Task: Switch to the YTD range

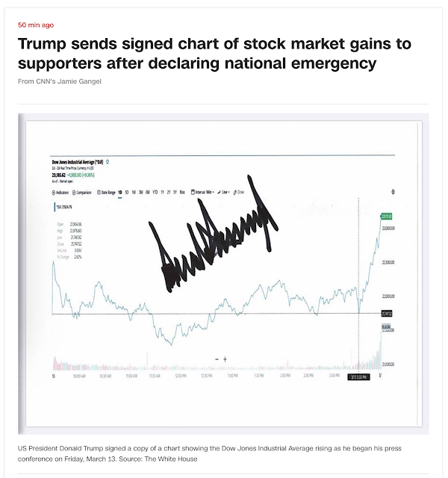Action: coord(155,192)
